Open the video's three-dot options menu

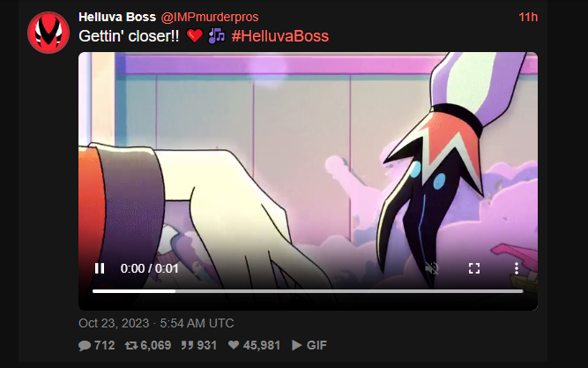[517, 268]
